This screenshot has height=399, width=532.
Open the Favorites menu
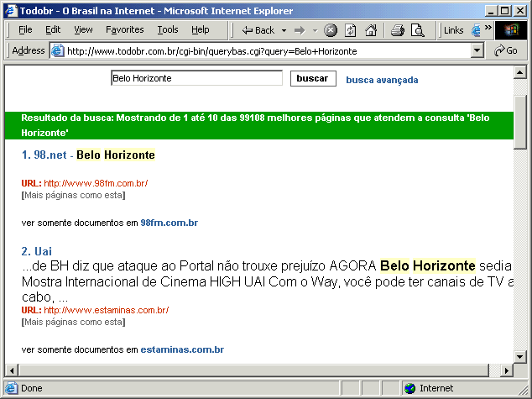coord(124,29)
